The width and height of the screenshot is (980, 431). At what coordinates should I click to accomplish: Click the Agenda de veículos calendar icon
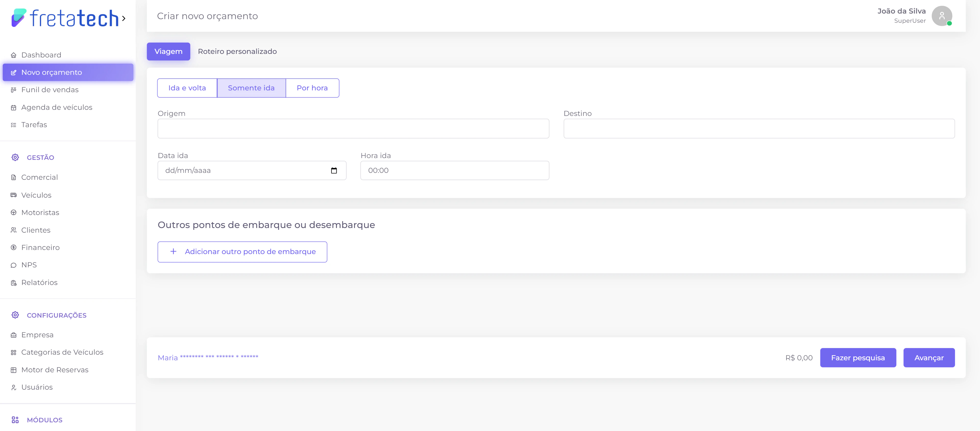tap(14, 108)
